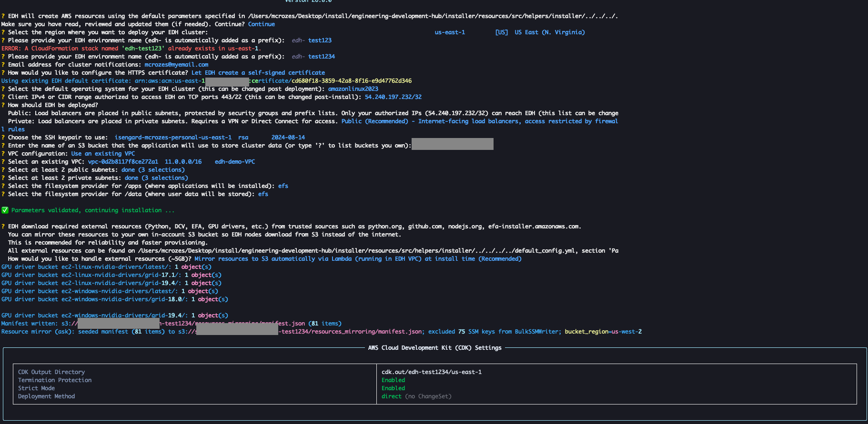Click 'CDK Output Directory' label
This screenshot has height=424, width=868.
coord(51,372)
